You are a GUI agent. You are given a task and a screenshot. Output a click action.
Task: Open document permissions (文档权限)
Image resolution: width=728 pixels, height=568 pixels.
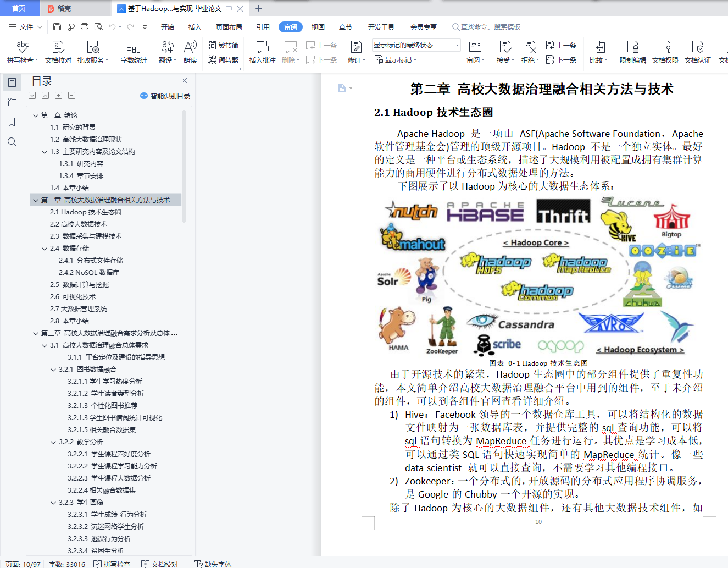665,52
